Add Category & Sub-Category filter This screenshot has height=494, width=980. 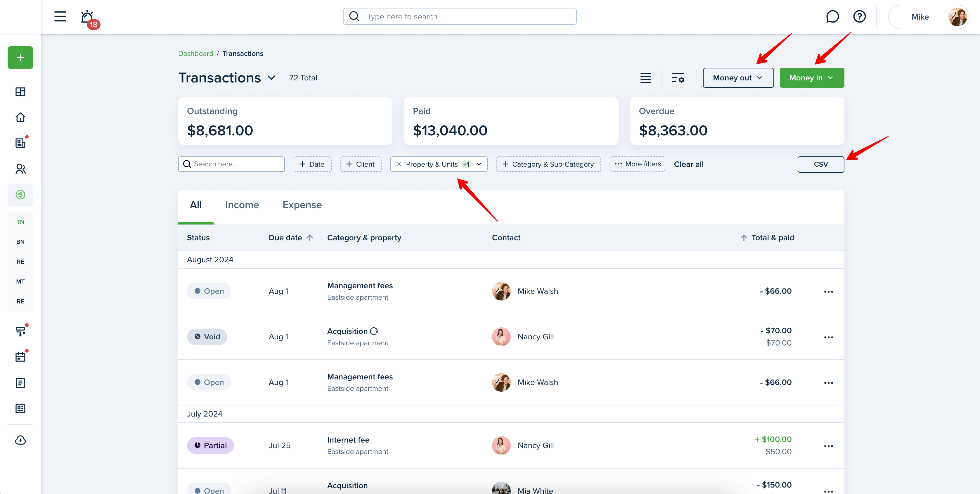[x=549, y=164]
